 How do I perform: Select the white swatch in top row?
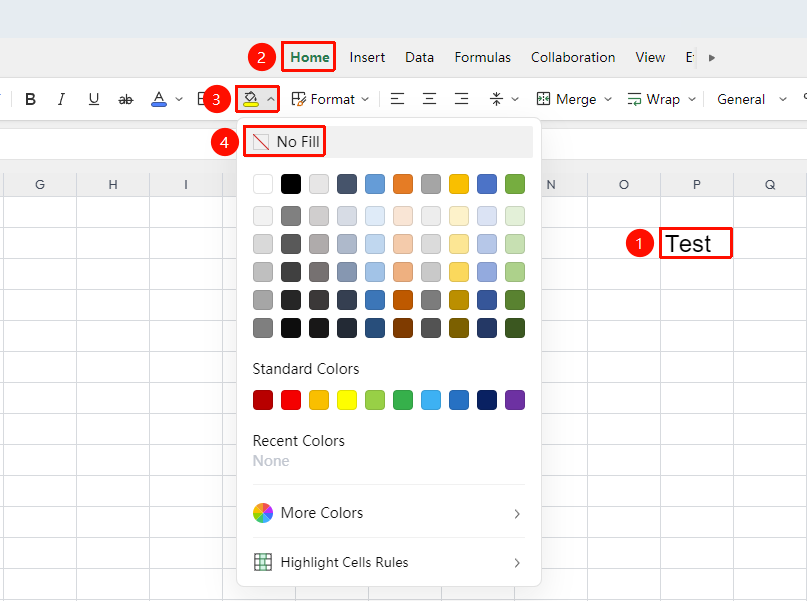(x=263, y=184)
